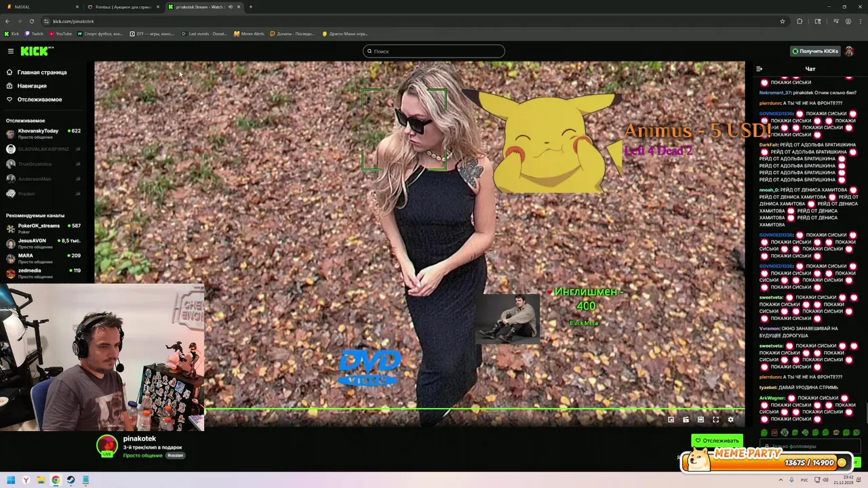Open Steam from the taskbar
This screenshot has height=488, width=868.
click(x=71, y=480)
